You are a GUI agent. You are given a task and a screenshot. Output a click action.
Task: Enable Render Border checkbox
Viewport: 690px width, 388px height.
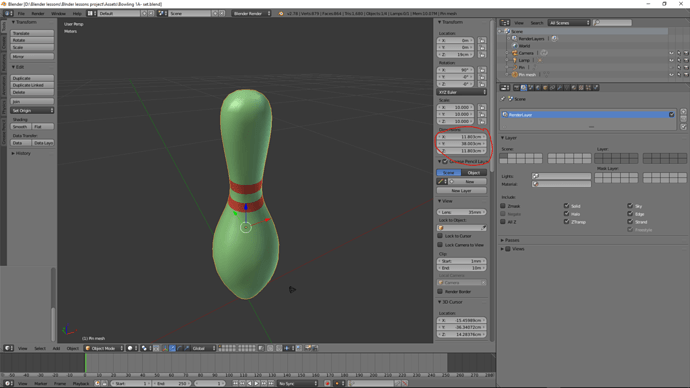point(440,291)
